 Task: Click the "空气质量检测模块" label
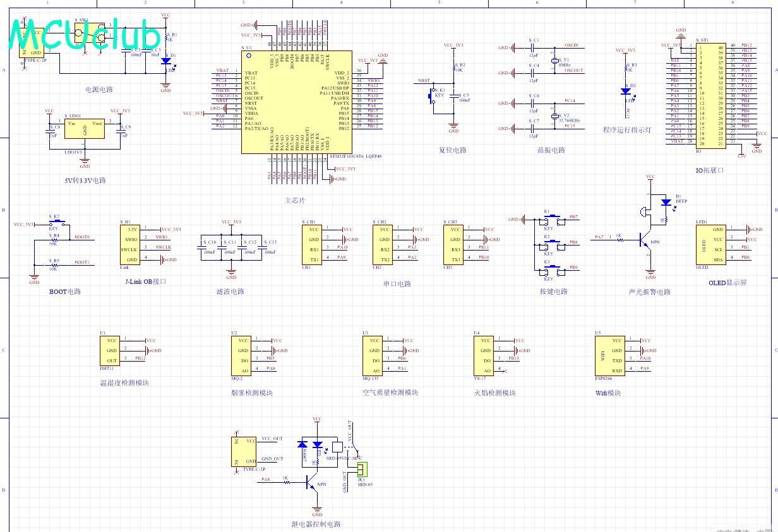coord(391,393)
